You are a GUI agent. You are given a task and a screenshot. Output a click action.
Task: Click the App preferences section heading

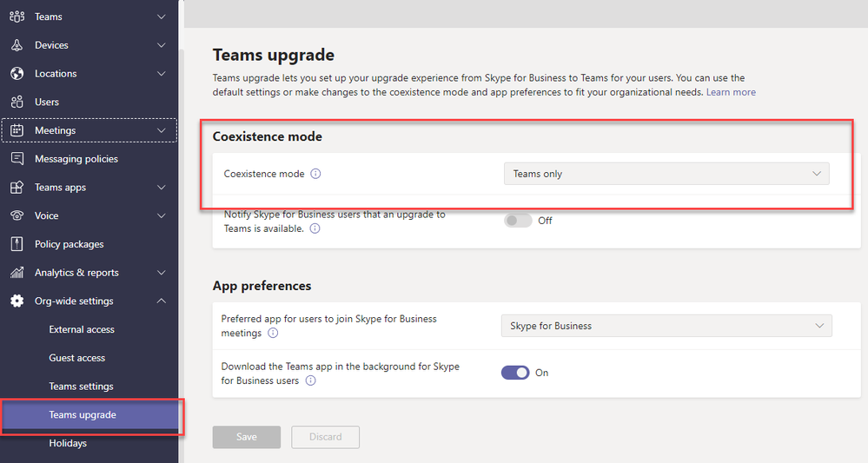262,286
